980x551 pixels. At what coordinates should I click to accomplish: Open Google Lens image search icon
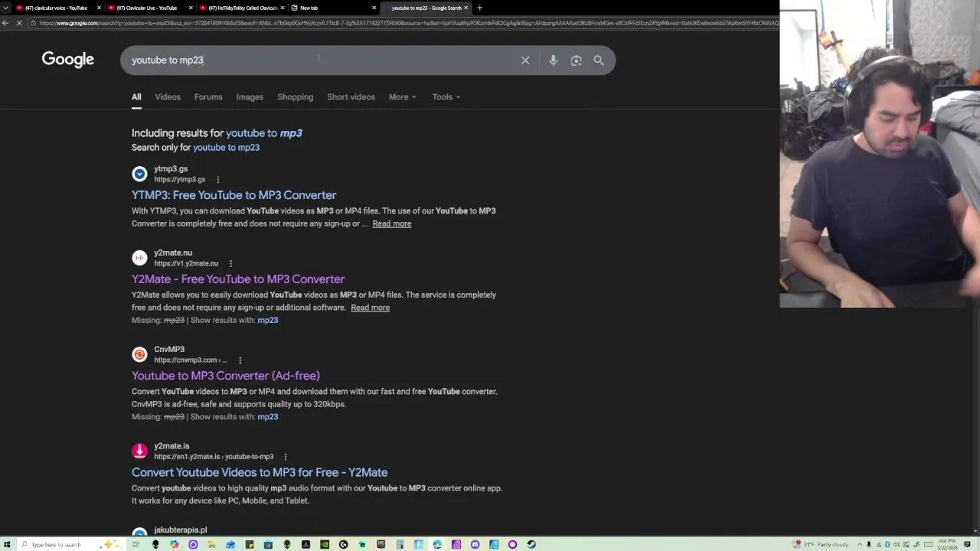[x=576, y=60]
